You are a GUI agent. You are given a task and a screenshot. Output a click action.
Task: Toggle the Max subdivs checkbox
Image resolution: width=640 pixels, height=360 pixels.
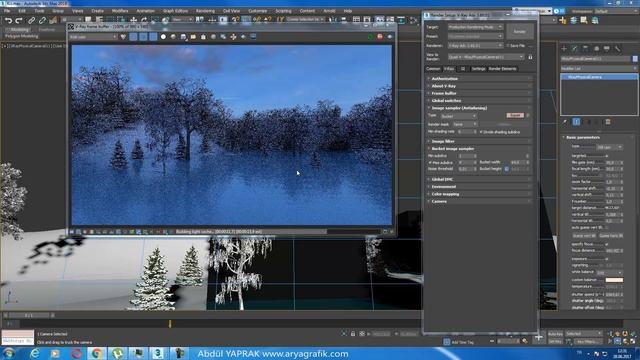point(430,162)
